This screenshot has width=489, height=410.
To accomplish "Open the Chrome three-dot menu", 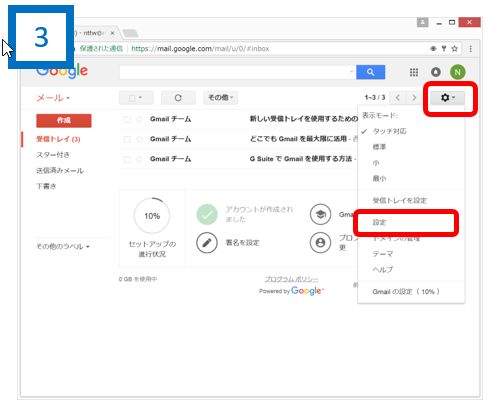I will (x=470, y=49).
